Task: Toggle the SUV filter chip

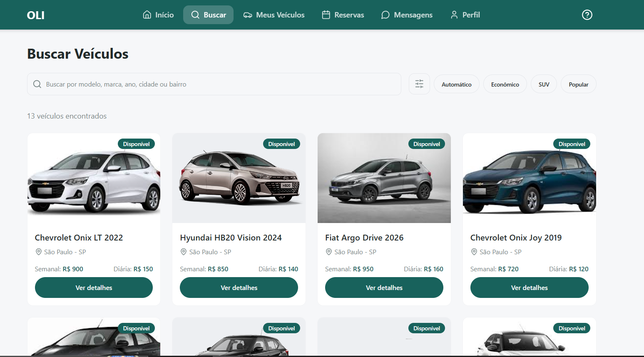Action: click(x=544, y=84)
